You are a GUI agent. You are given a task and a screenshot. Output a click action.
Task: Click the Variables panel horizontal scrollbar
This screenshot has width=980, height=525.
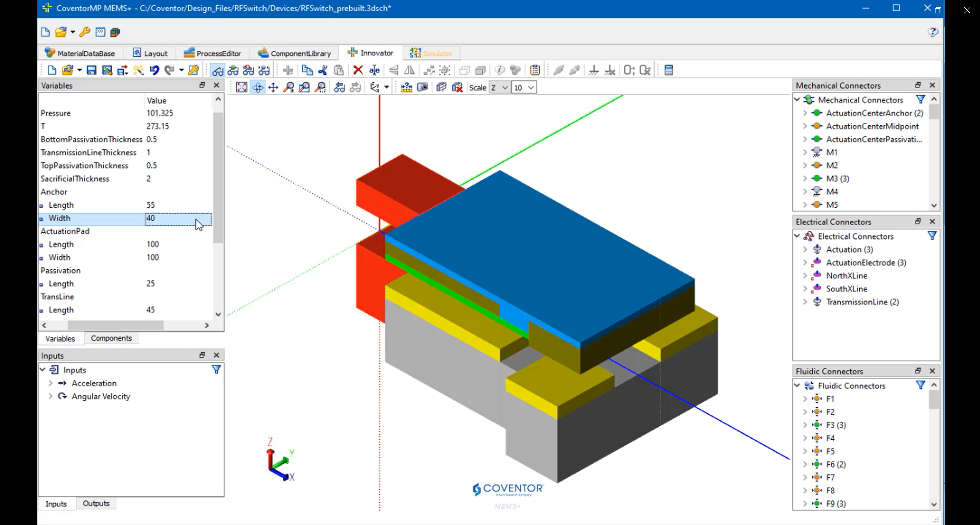115,325
